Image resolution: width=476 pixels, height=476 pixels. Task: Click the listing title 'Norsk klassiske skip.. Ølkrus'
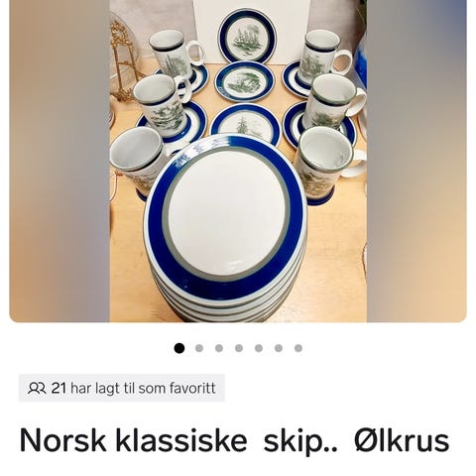[234, 440]
